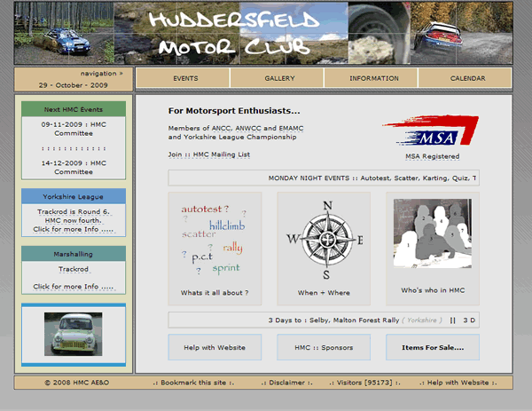Image resolution: width=532 pixels, height=411 pixels.
Task: Open Marshalling click for more info link
Action: click(74, 287)
